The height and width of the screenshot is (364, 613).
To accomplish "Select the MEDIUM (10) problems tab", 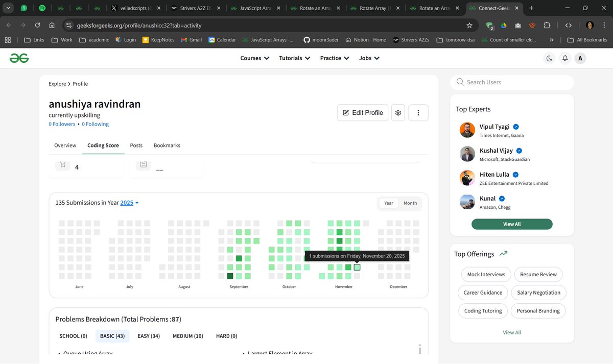I will click(x=188, y=336).
